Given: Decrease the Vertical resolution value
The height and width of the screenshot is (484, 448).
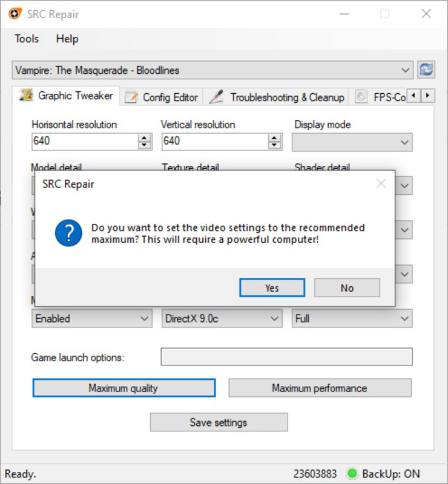Looking at the screenshot, I should click(274, 145).
